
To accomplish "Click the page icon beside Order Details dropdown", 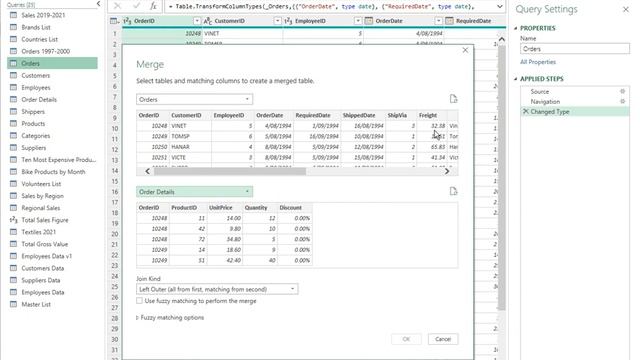I will (x=453, y=191).
